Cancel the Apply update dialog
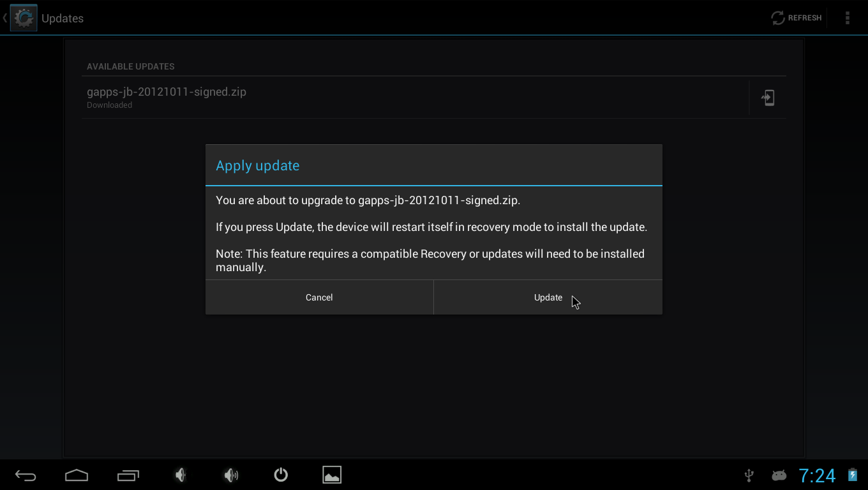Image resolution: width=868 pixels, height=490 pixels. pyautogui.click(x=319, y=297)
